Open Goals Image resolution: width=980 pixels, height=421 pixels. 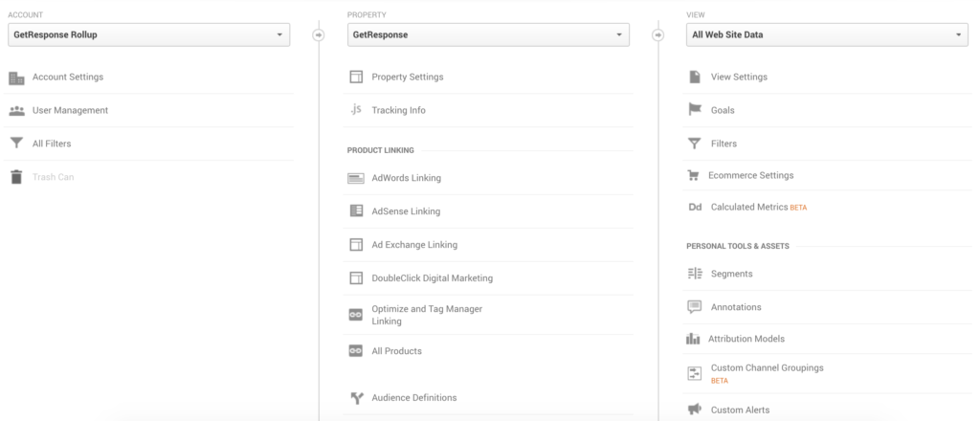click(x=723, y=110)
